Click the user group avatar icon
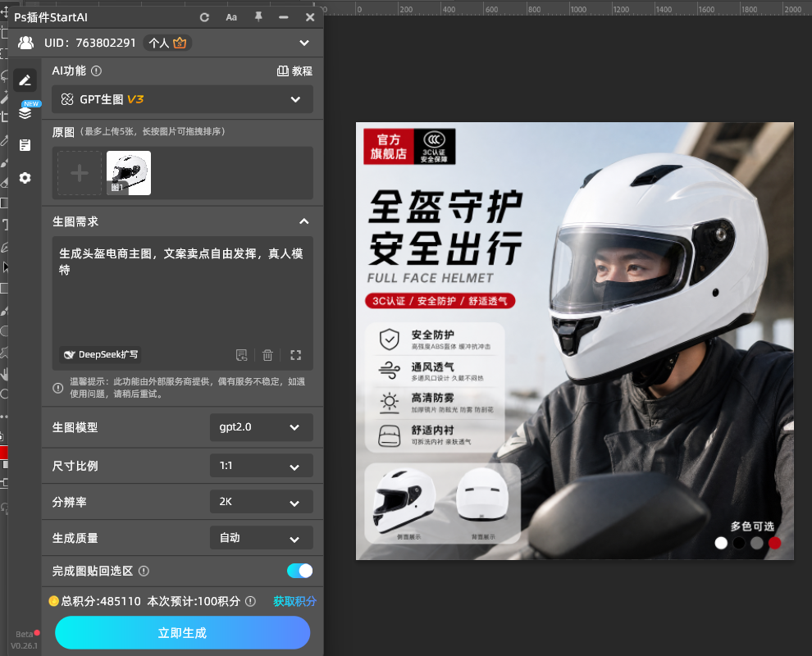This screenshot has height=656, width=812. [25, 43]
